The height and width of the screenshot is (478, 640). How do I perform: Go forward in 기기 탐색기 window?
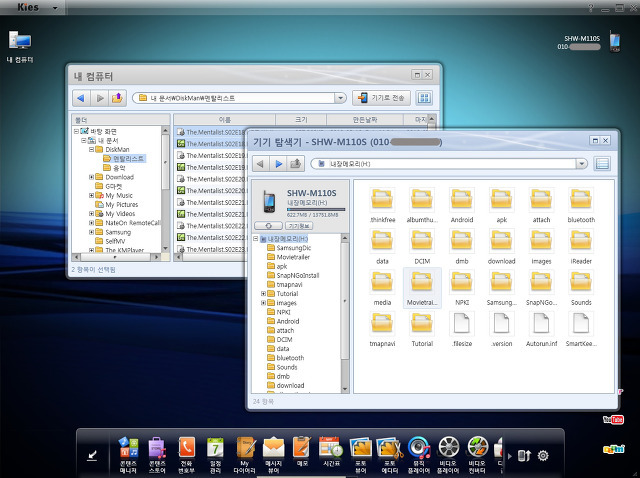tap(278, 164)
